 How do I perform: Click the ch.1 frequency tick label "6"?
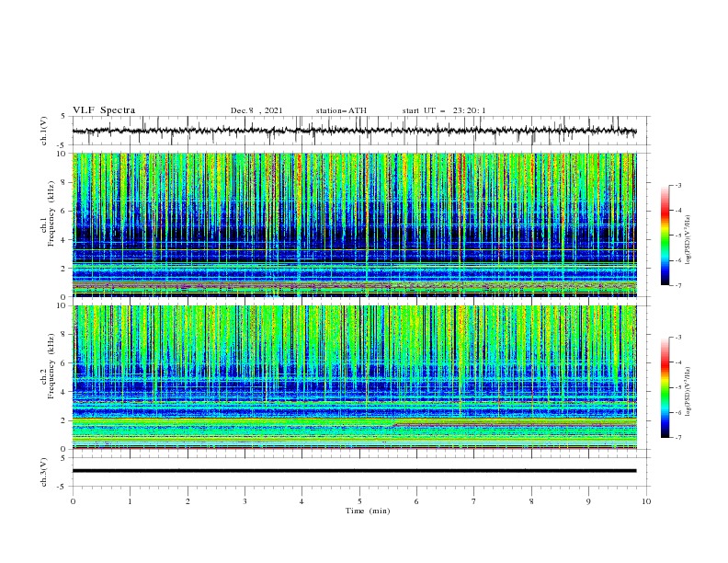coord(64,212)
